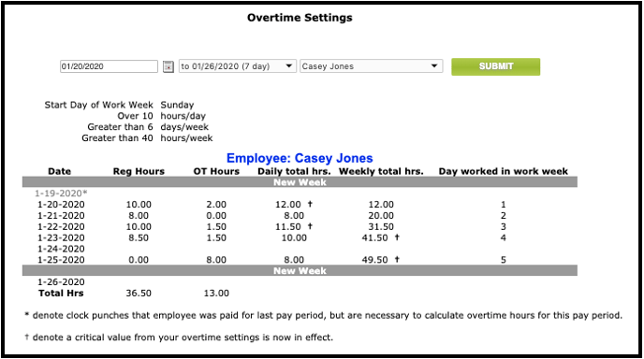Click the date 1-20-2020
The width and height of the screenshot is (644, 359).
coord(61,205)
